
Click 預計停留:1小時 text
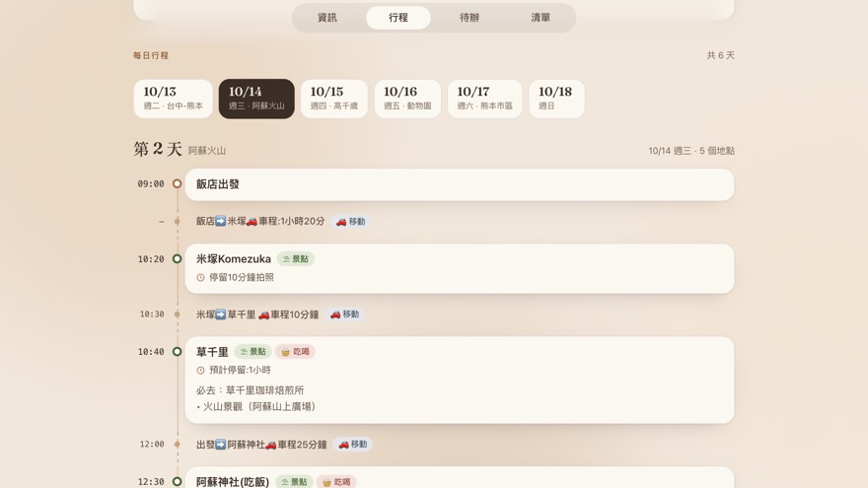[240, 370]
